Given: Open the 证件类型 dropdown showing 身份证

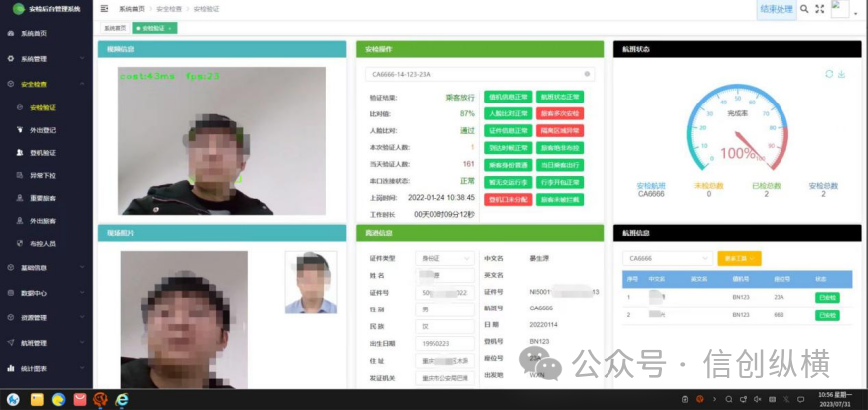Looking at the screenshot, I should (445, 258).
